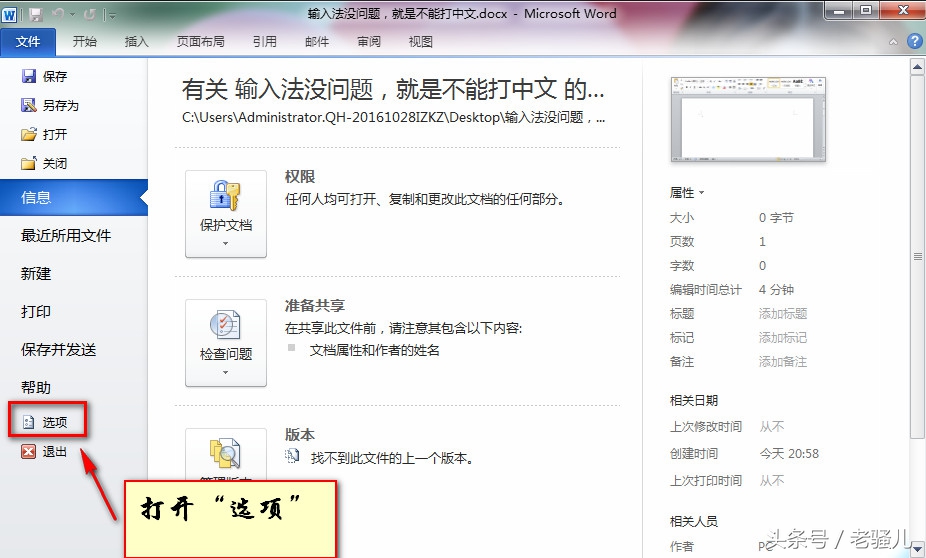The height and width of the screenshot is (558, 926).
Task: Switch to the 邮件 tab
Action: tap(317, 42)
